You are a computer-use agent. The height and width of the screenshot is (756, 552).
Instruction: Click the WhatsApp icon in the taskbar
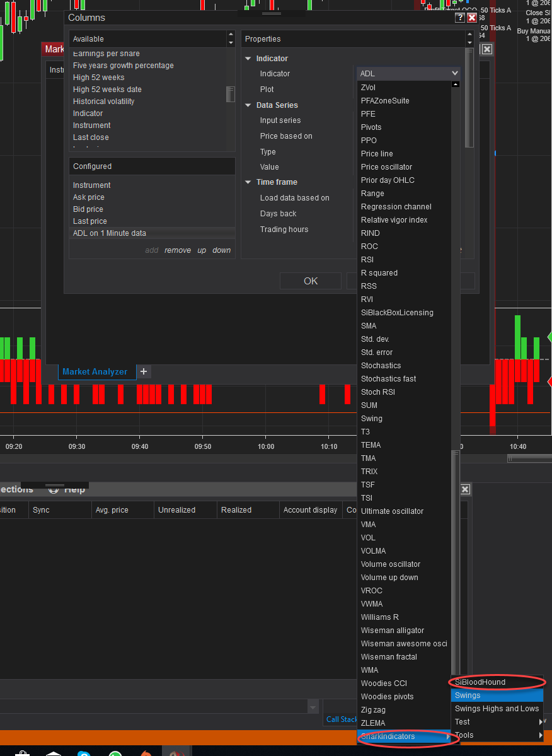[x=115, y=753]
